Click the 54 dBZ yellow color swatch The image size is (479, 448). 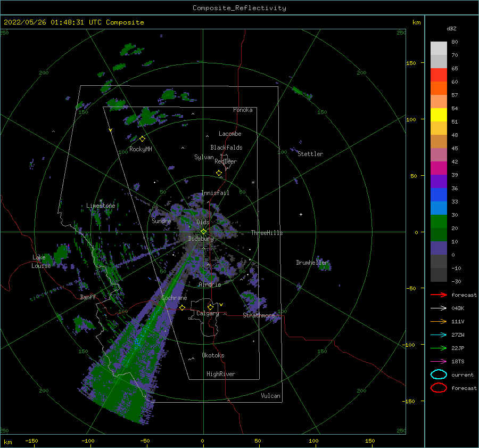[x=439, y=115]
